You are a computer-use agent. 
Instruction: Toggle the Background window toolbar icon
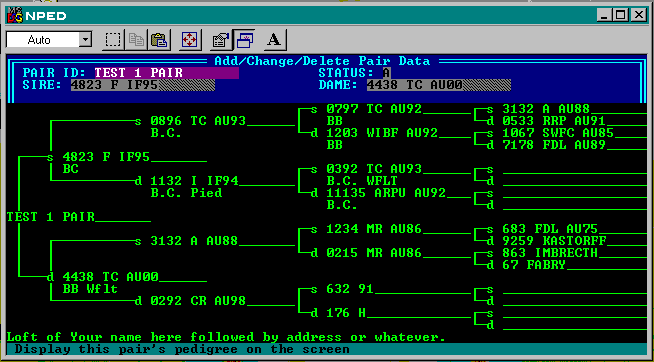[244, 40]
